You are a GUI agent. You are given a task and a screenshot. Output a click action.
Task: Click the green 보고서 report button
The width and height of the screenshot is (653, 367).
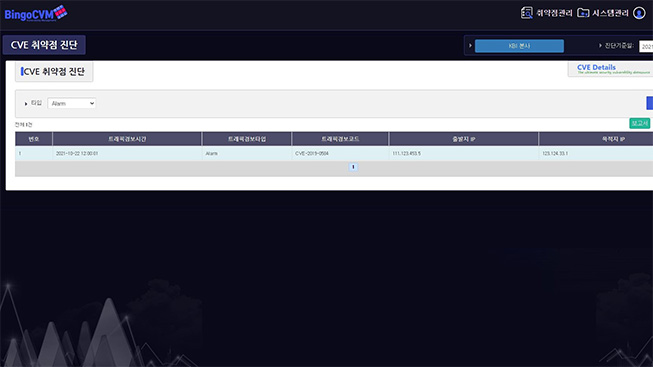click(639, 123)
